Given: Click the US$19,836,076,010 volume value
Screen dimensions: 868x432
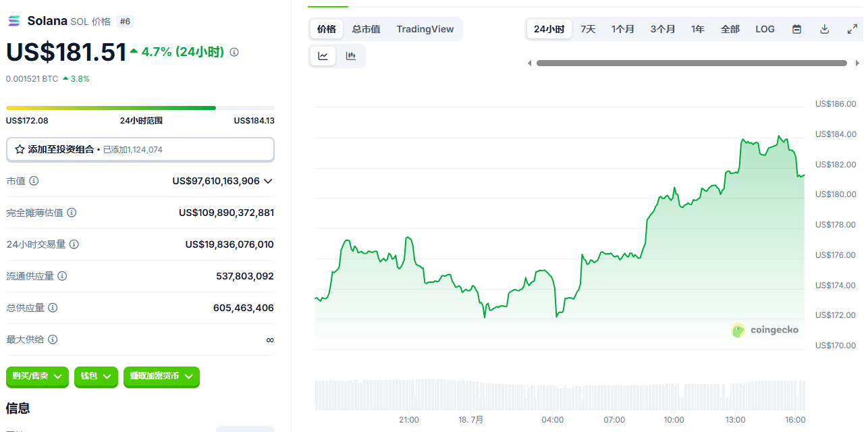Looking at the screenshot, I should point(230,244).
